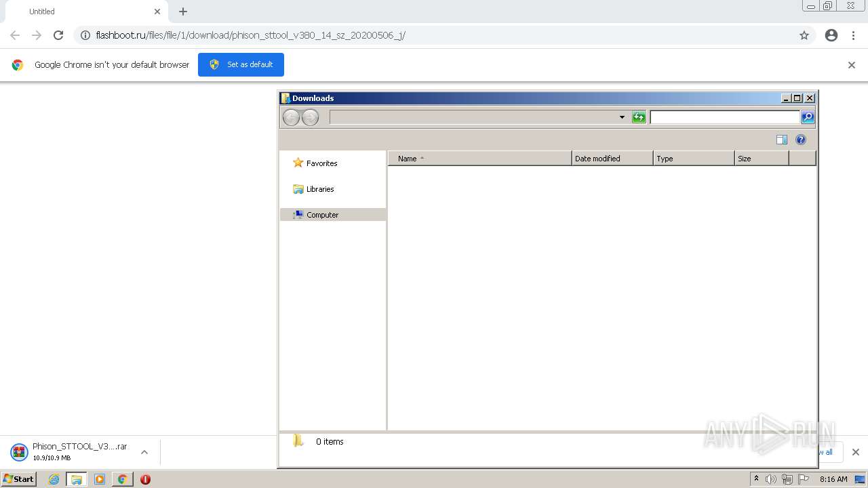
Task: Show desktop via tray monitor icon
Action: click(x=860, y=479)
